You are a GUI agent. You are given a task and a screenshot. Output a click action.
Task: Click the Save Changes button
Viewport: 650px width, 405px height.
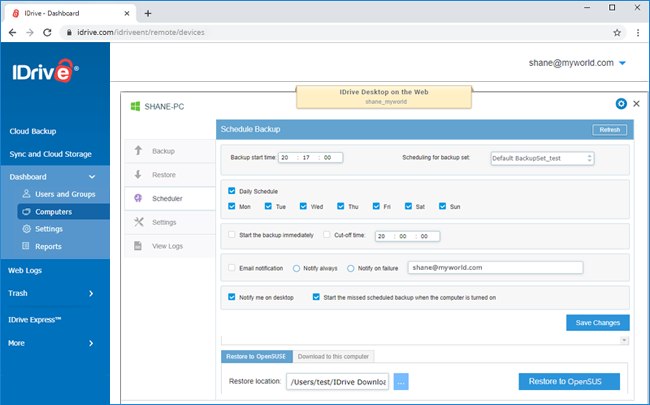click(x=598, y=323)
